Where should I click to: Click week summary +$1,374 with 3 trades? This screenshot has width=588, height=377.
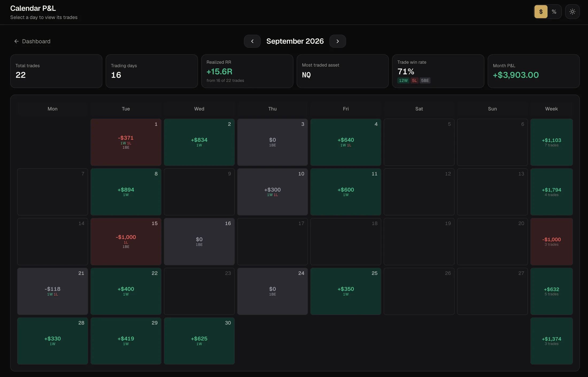(x=551, y=341)
